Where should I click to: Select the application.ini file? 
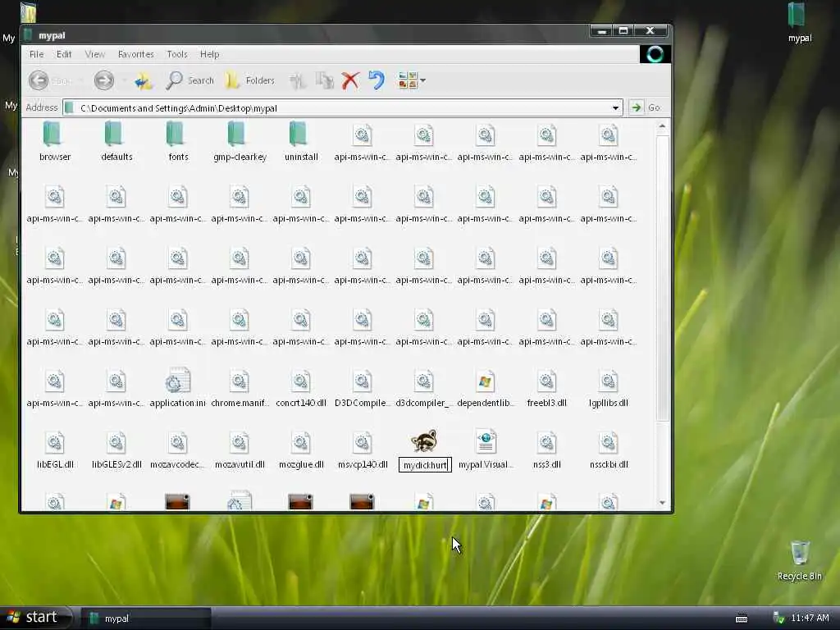click(x=178, y=388)
